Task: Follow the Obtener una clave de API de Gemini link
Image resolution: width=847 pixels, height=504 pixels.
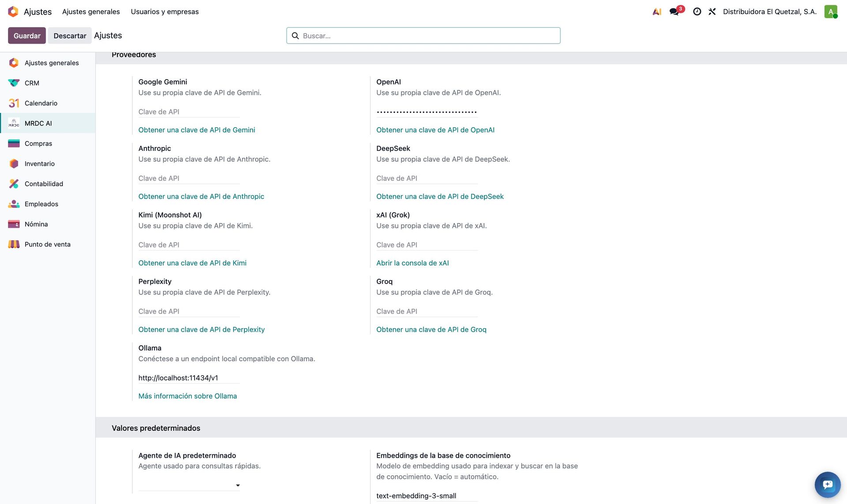Action: click(197, 130)
